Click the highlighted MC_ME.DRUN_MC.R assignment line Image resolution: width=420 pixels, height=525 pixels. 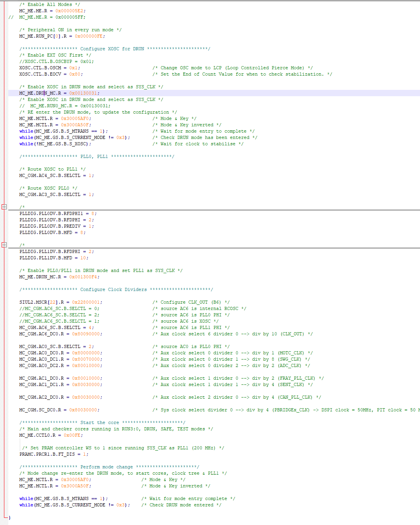[x=59, y=93]
